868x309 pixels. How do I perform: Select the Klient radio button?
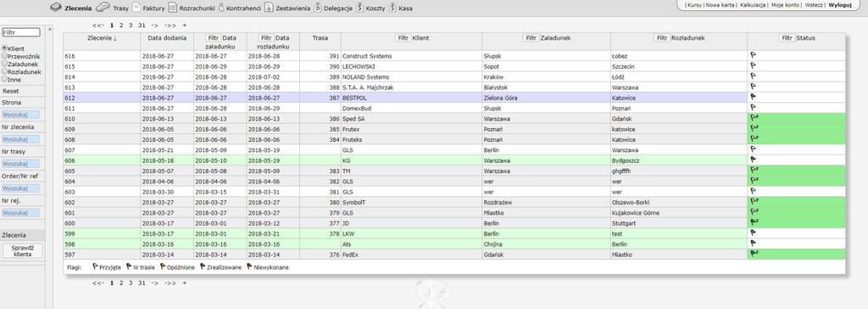point(4,49)
